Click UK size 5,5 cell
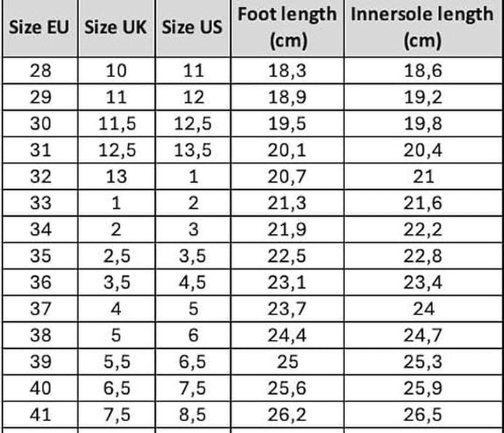 pyautogui.click(x=117, y=362)
